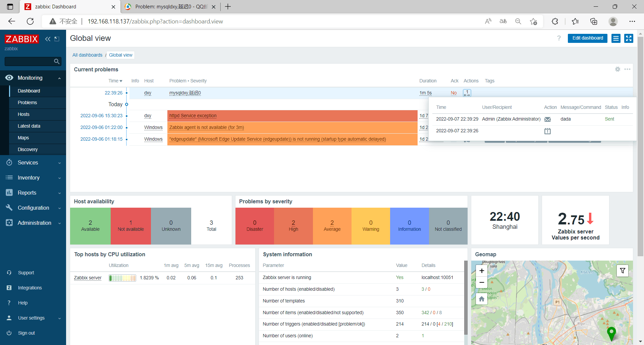Follow the All dashboards breadcrumb link
Viewport: 644px width, 345px height.
pos(87,55)
